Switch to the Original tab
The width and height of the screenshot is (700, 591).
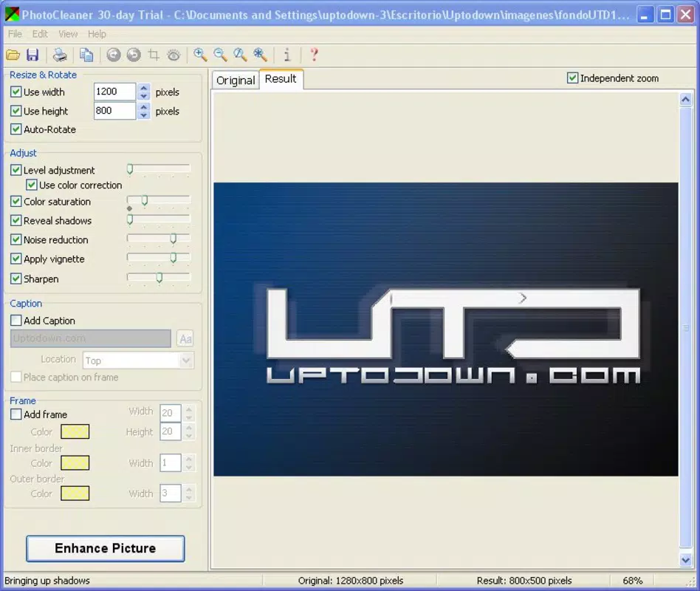click(x=236, y=81)
